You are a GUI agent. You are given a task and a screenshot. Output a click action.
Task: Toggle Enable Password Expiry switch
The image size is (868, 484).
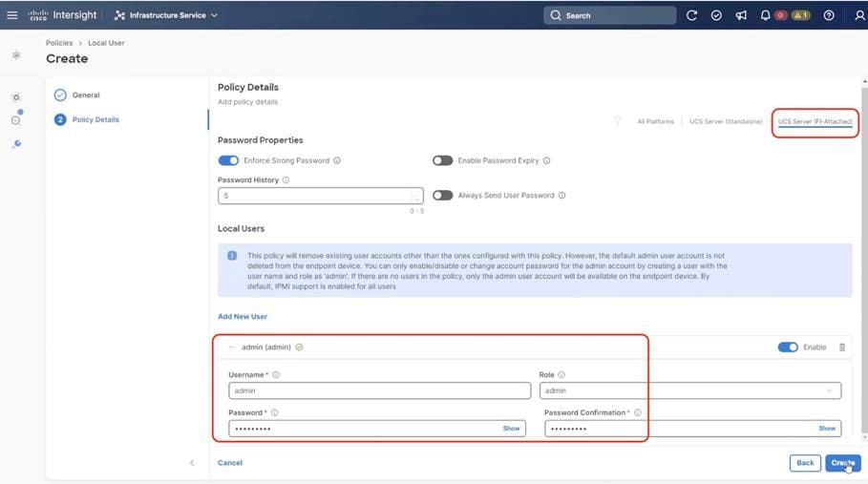(x=442, y=160)
